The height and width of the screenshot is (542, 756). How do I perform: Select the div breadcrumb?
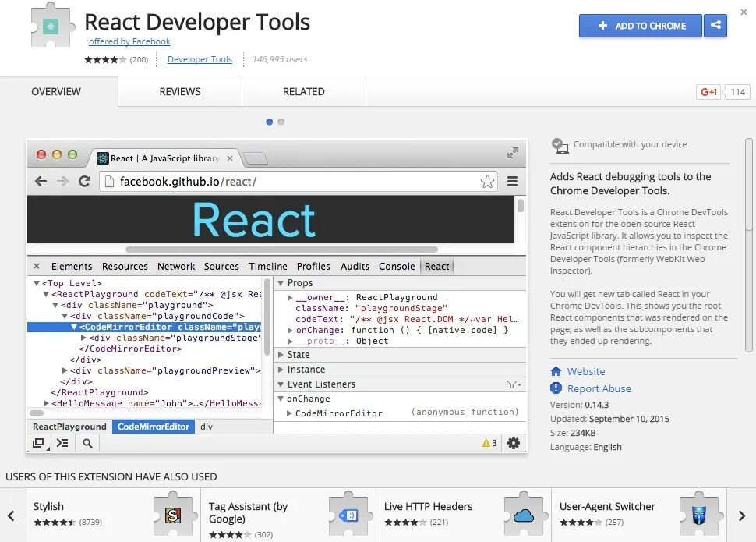[x=207, y=427]
